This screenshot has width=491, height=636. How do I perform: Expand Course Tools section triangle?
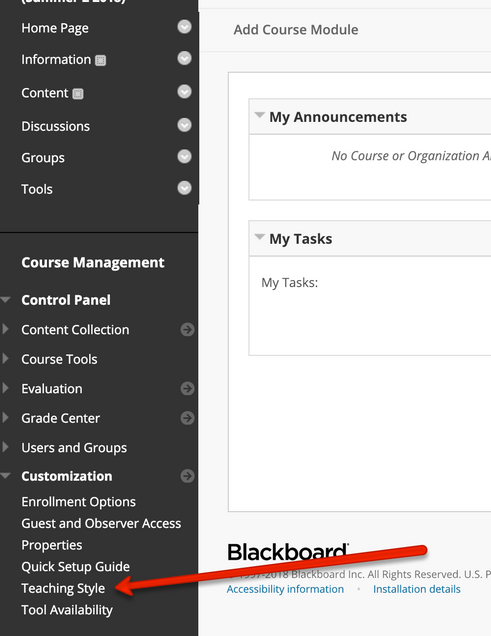[5, 358]
